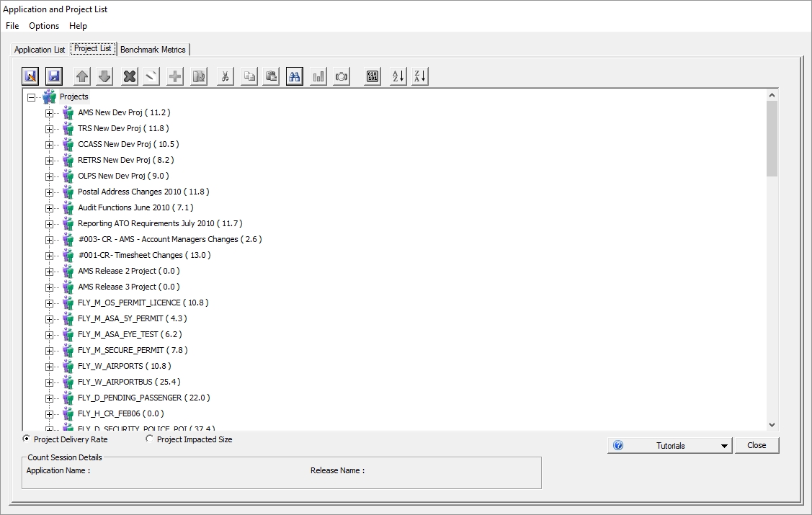Viewport: 812px width, 515px height.
Task: Click the delete X toolbar icon
Action: pos(129,76)
